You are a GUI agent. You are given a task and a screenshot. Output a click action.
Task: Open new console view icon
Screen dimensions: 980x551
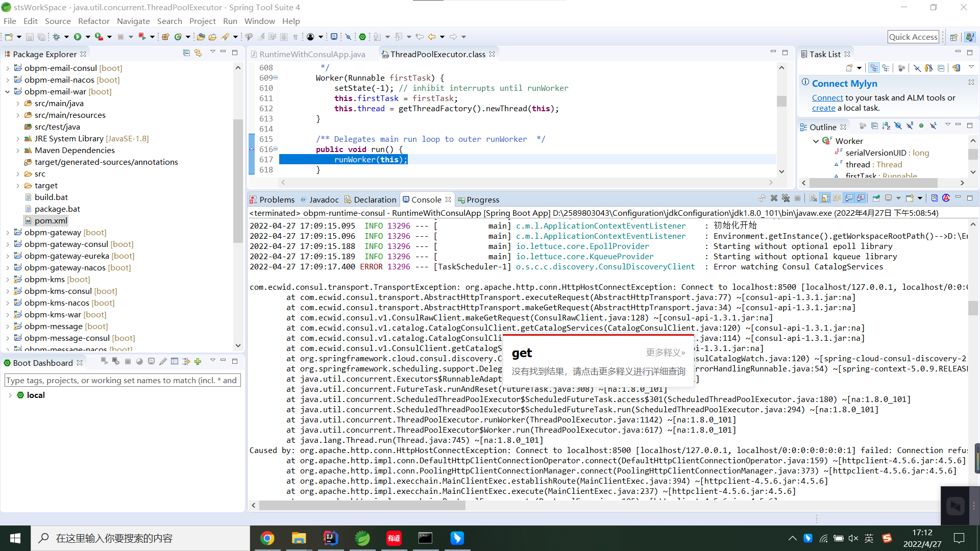[x=910, y=198]
